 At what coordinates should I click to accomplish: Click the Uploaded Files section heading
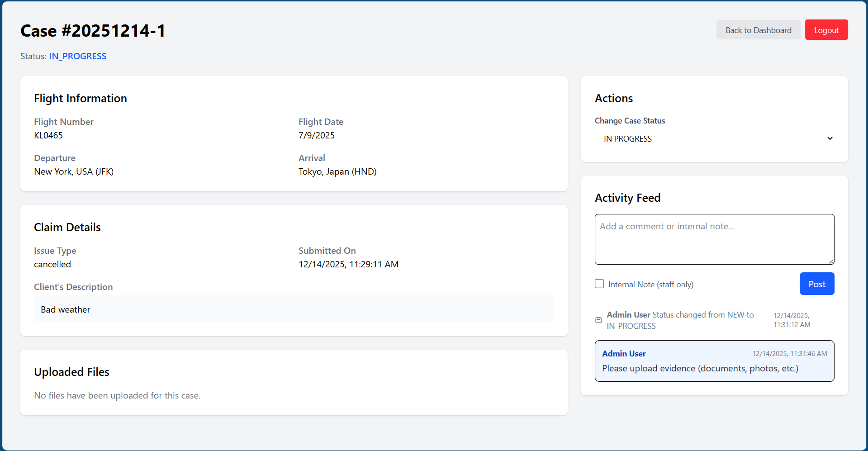[x=71, y=372]
